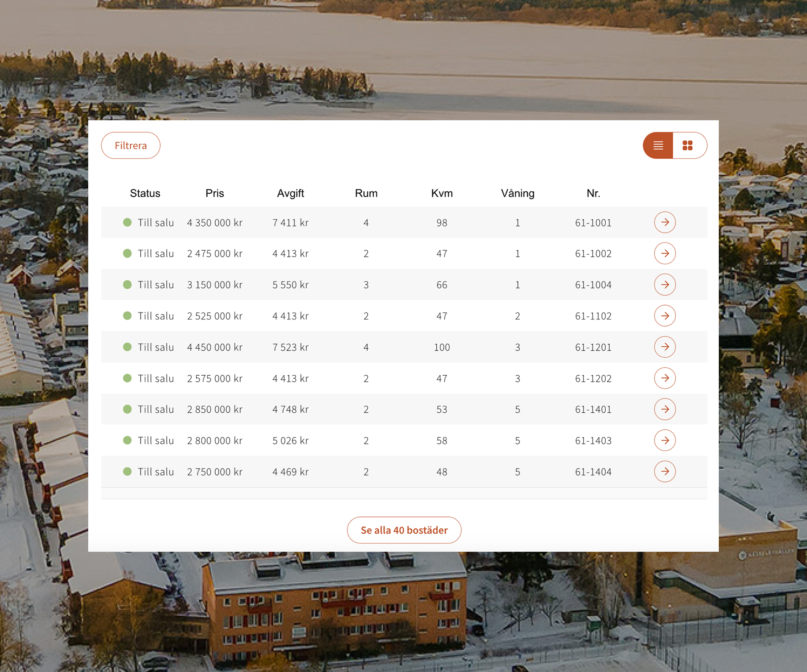The height and width of the screenshot is (672, 807).
Task: Open arrow for apartment 61-1001
Action: (665, 222)
